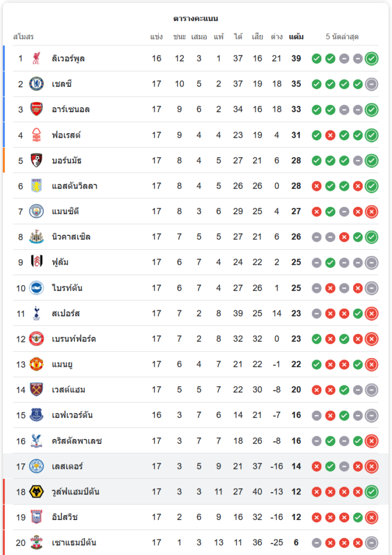
Task: Click the สโมสร club column header
Action: click(x=23, y=37)
